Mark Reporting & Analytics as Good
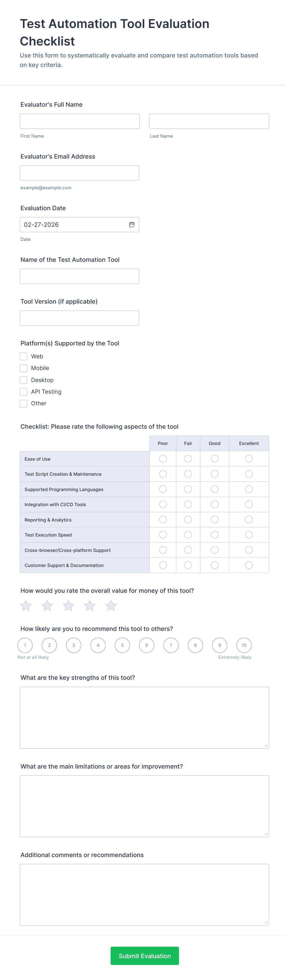 click(x=215, y=520)
